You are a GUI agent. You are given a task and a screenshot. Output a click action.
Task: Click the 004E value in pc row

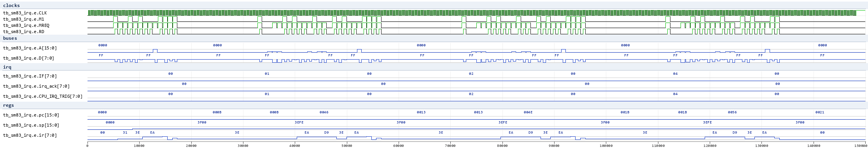point(528,112)
